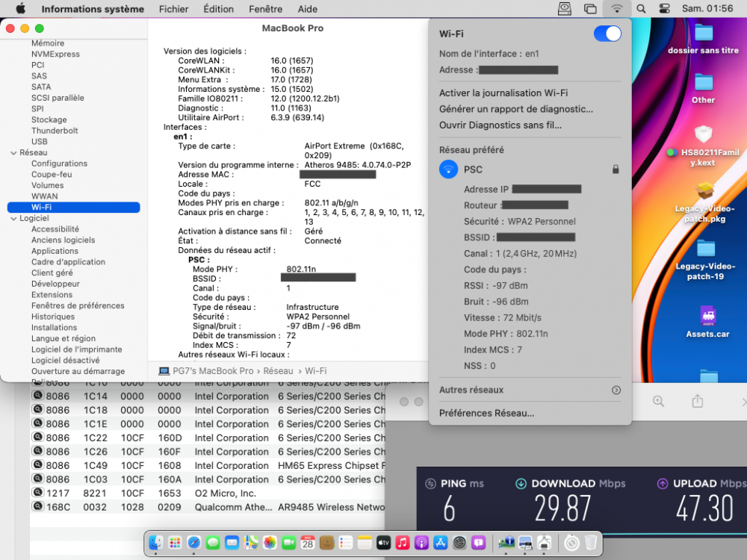Click Activer la journalisation Wi-Fi
This screenshot has height=560, width=747.
[x=503, y=93]
